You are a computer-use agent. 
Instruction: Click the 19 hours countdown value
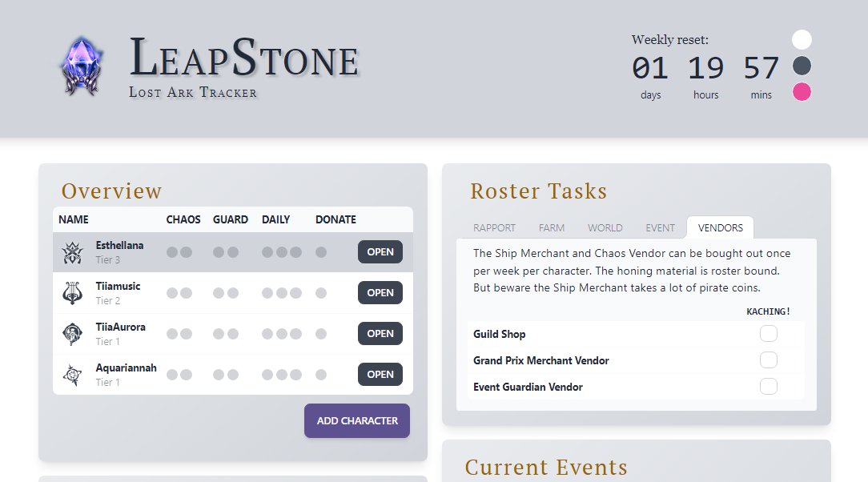coord(705,68)
